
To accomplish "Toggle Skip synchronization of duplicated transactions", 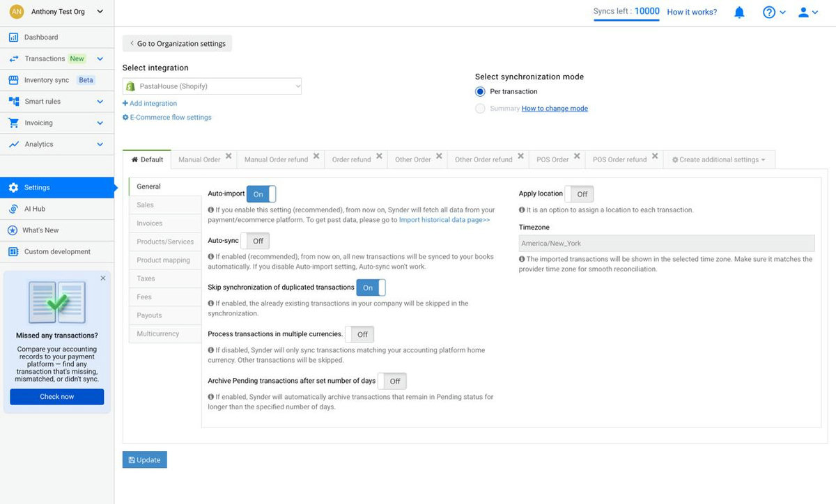I will (x=371, y=288).
